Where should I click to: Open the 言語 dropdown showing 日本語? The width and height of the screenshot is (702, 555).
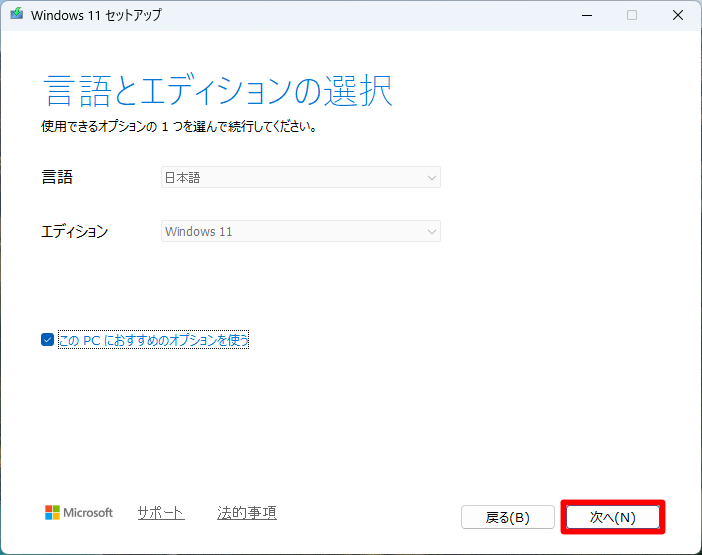[x=300, y=177]
